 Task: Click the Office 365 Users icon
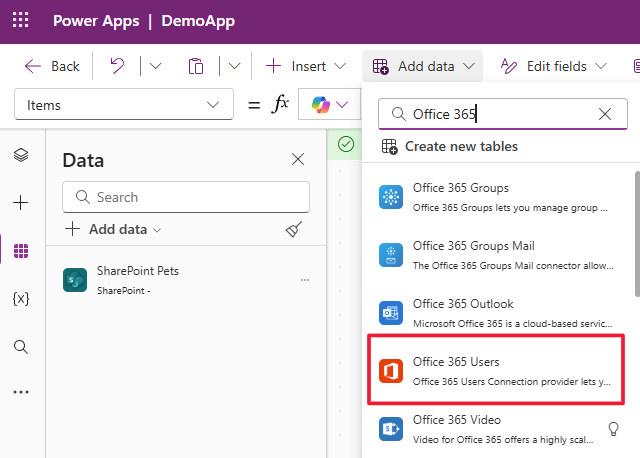pos(391,371)
